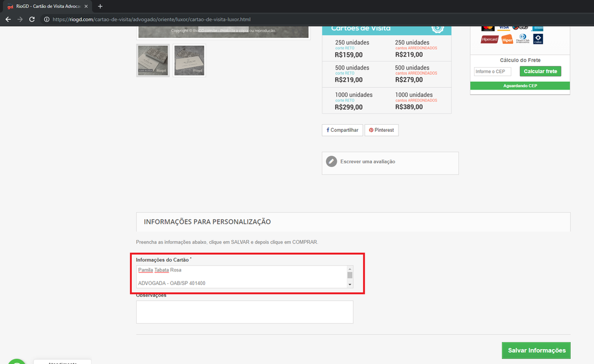Open site information icon in address bar
This screenshot has width=594, height=364.
[x=46, y=20]
